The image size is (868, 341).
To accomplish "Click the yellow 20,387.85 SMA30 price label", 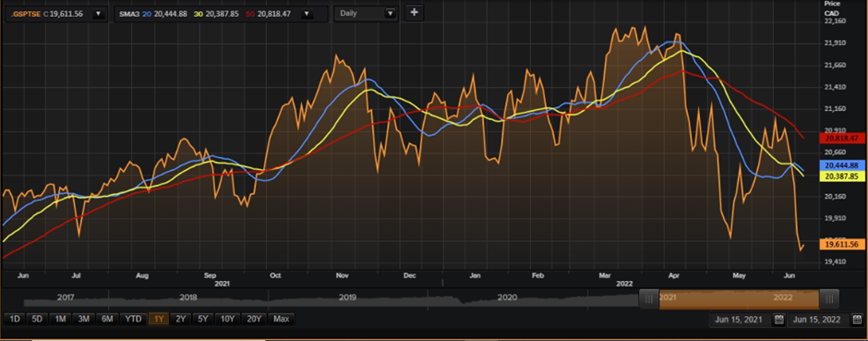I will click(x=841, y=176).
